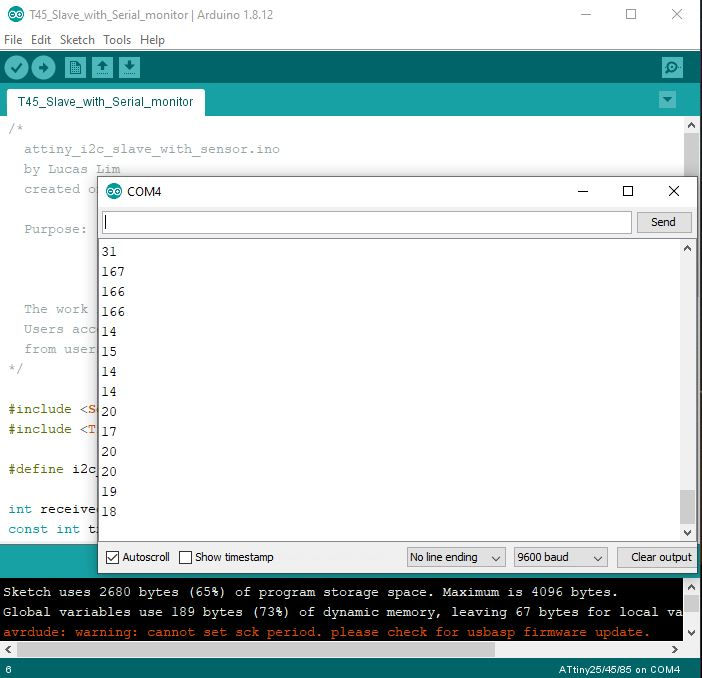Click the 'Global variables use 189 bytes' line
Screen dimensions: 702x678
[x=342, y=612]
